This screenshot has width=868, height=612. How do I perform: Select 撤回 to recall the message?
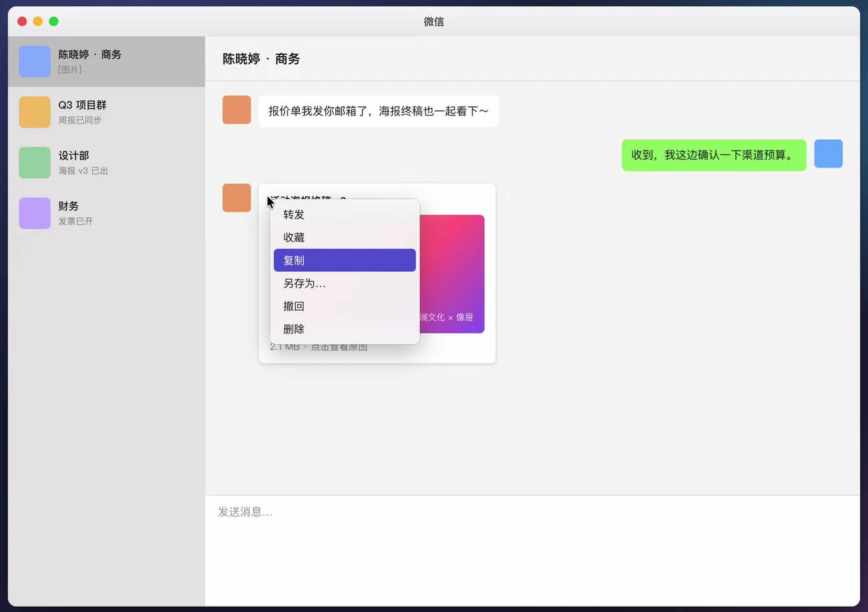[345, 306]
